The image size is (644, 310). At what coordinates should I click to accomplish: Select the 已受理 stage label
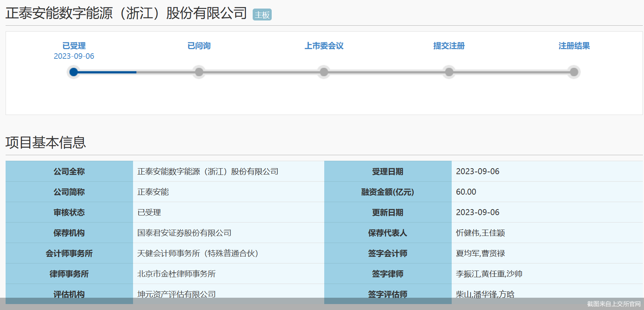74,46
